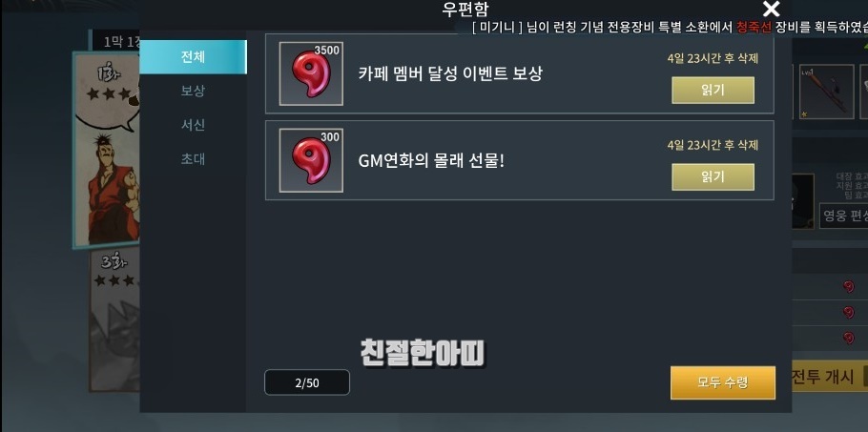This screenshot has height=432, width=868.
Task: Click the bottom red gem reward icon on right
Action: pos(849,338)
